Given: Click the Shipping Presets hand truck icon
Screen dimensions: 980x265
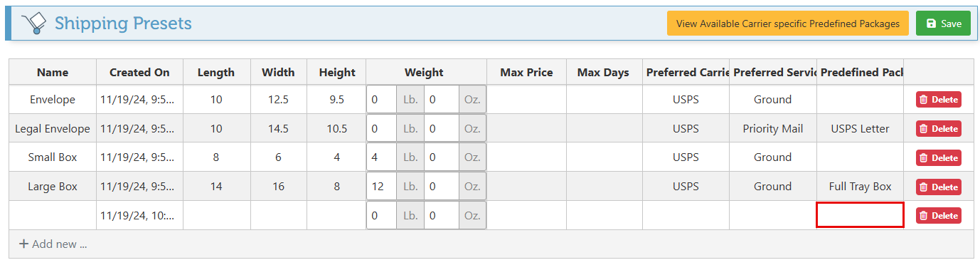Looking at the screenshot, I should (33, 24).
